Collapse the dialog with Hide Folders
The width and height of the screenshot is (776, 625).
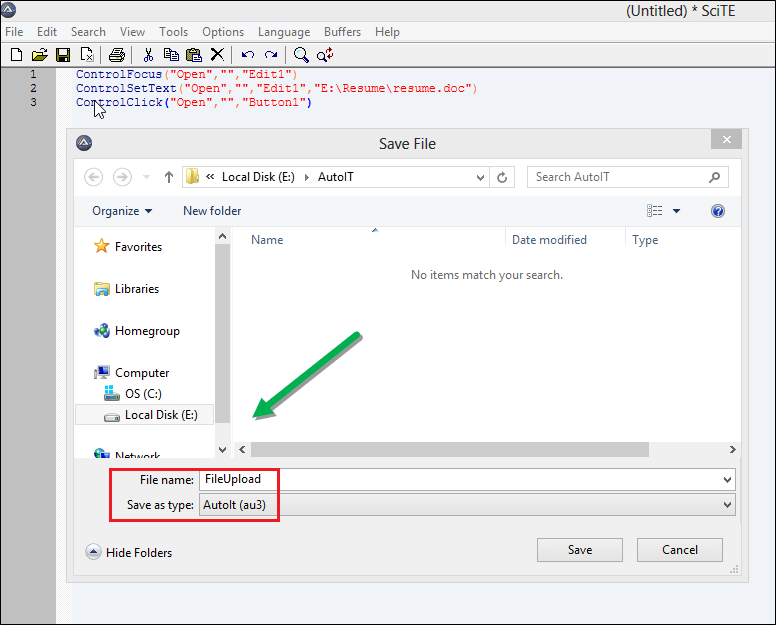tap(129, 552)
